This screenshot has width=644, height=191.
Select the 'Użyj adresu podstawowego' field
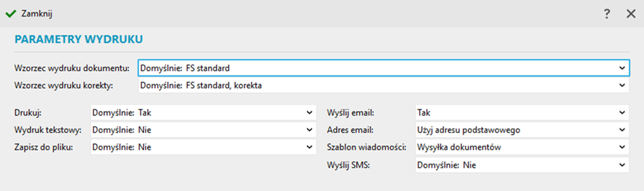pos(522,130)
